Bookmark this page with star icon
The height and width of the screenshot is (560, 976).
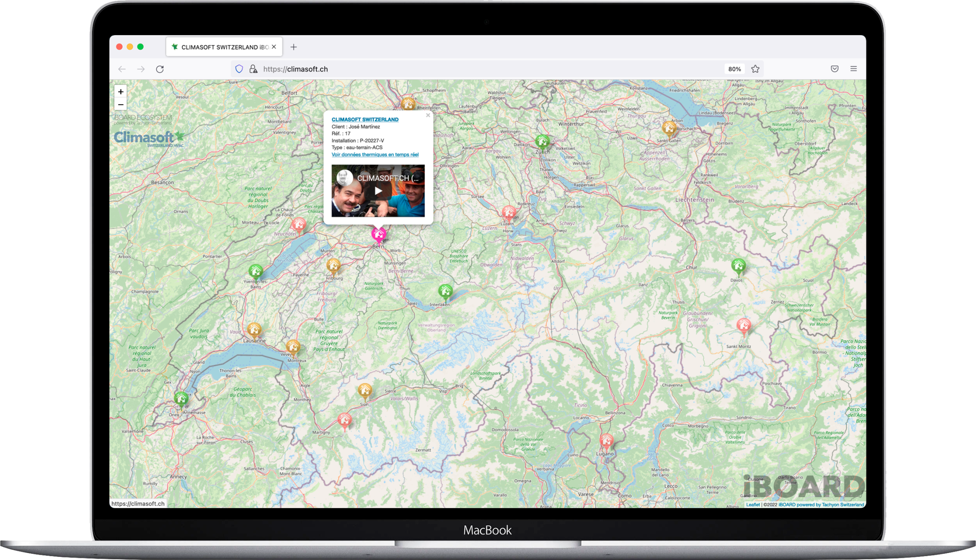click(755, 69)
